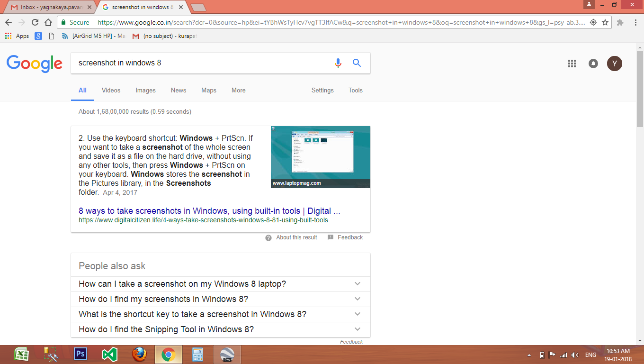The height and width of the screenshot is (364, 644).
Task: Open the Photoshop taskbar icon
Action: pyautogui.click(x=80, y=354)
